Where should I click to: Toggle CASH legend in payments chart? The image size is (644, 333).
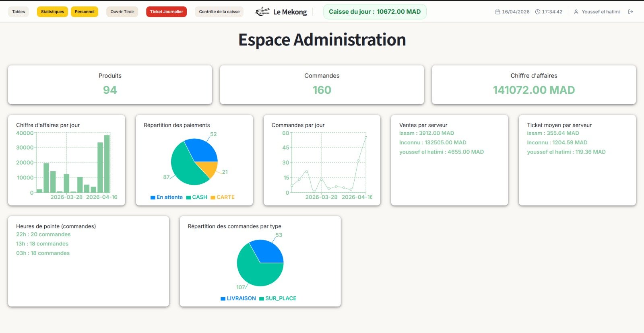[x=197, y=197]
